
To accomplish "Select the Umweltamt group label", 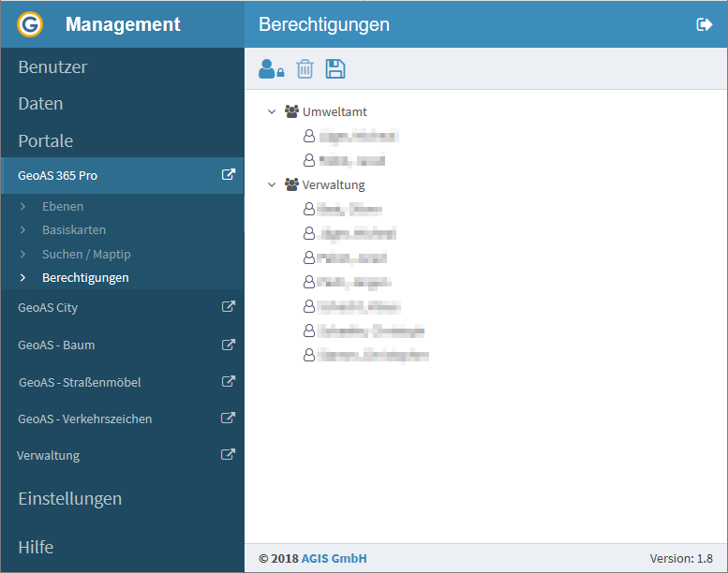I will point(334,111).
